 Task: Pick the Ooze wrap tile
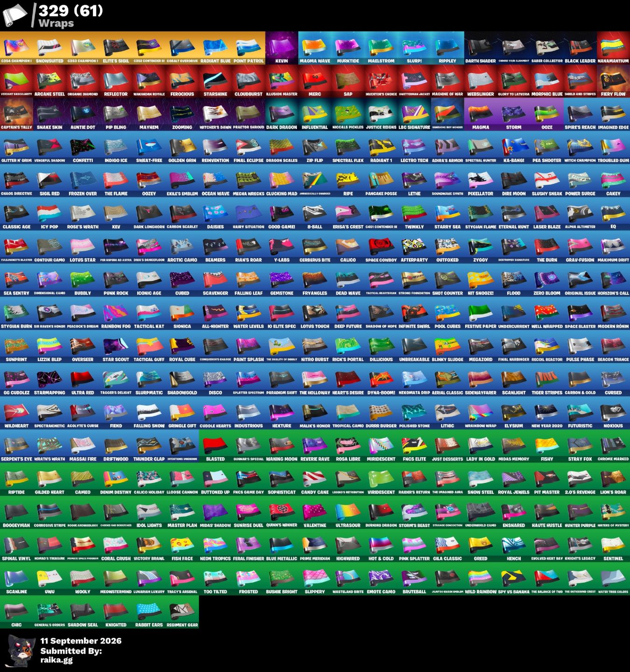546,114
